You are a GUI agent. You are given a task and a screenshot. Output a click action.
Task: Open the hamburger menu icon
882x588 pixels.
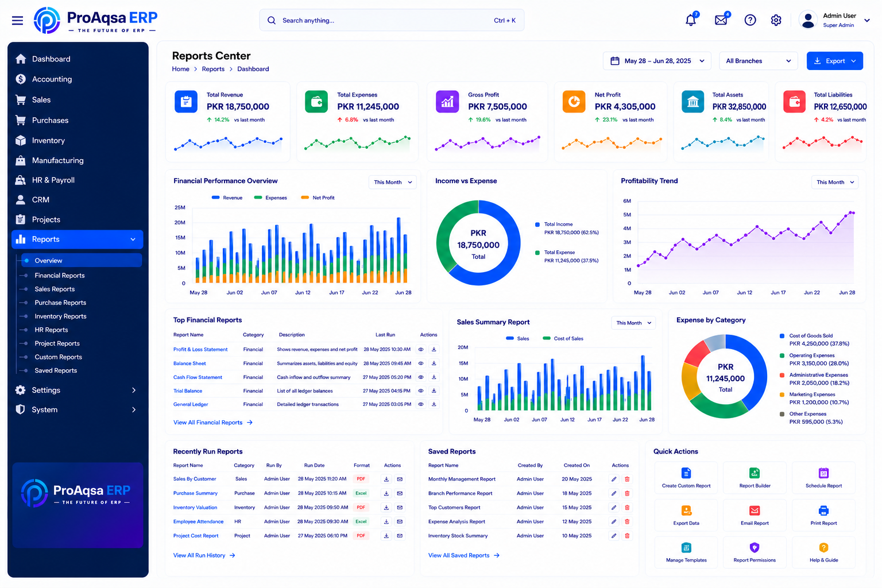17,21
